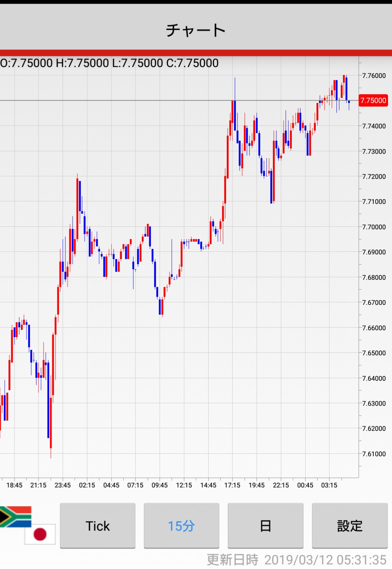Viewport: 392px width, 569px height.
Task: Select the 09:45 time axis label
Action: tap(160, 485)
